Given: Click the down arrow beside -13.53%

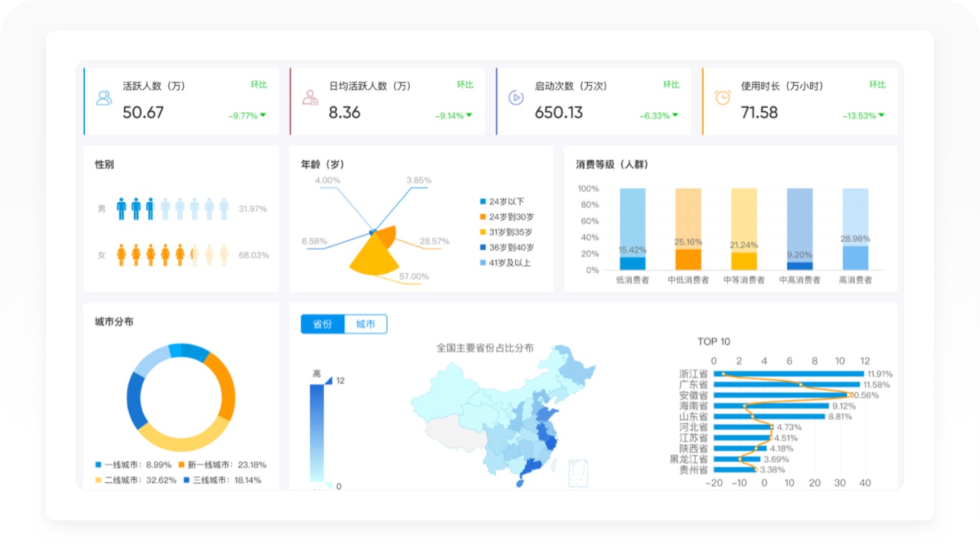Looking at the screenshot, I should click(x=881, y=115).
